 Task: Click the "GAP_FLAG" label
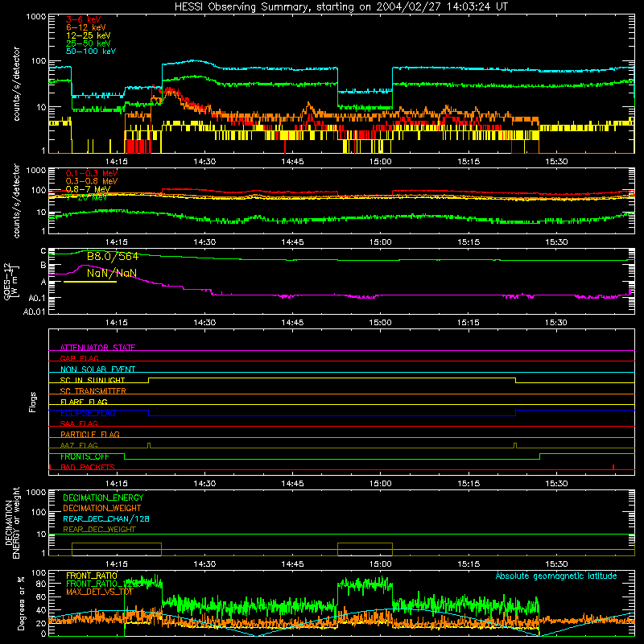tap(79, 358)
